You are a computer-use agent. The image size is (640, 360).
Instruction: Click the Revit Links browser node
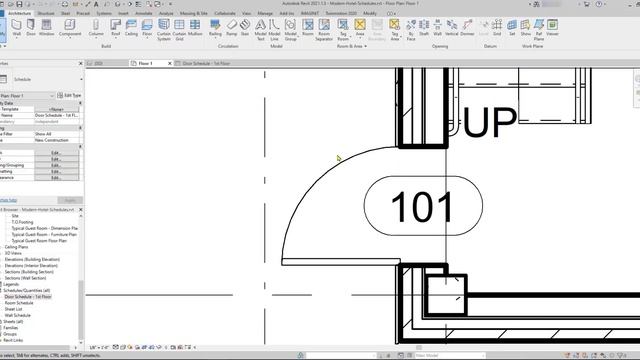click(x=13, y=340)
